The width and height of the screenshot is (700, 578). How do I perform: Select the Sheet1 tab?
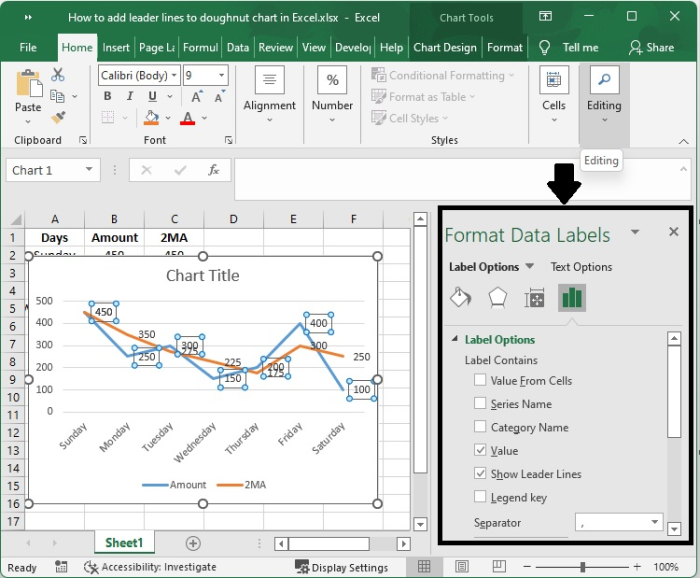tap(124, 543)
